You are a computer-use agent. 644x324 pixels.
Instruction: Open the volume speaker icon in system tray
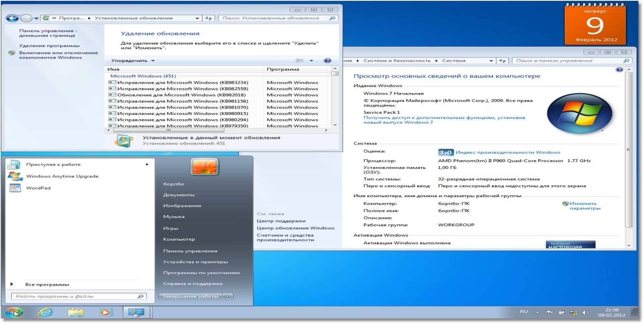click(585, 312)
